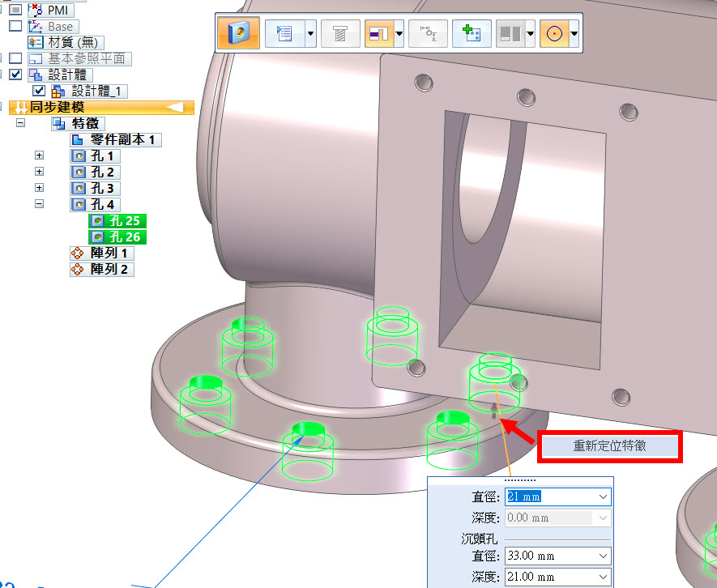Select the 孔 3 feature
The height and width of the screenshot is (588, 717).
click(95, 188)
